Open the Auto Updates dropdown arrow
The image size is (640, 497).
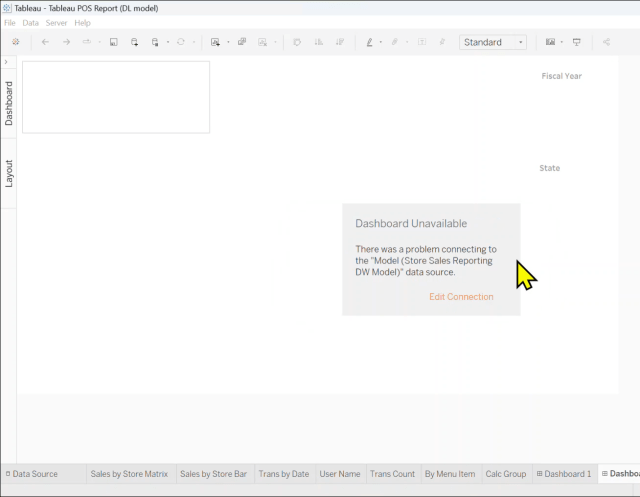(168, 42)
